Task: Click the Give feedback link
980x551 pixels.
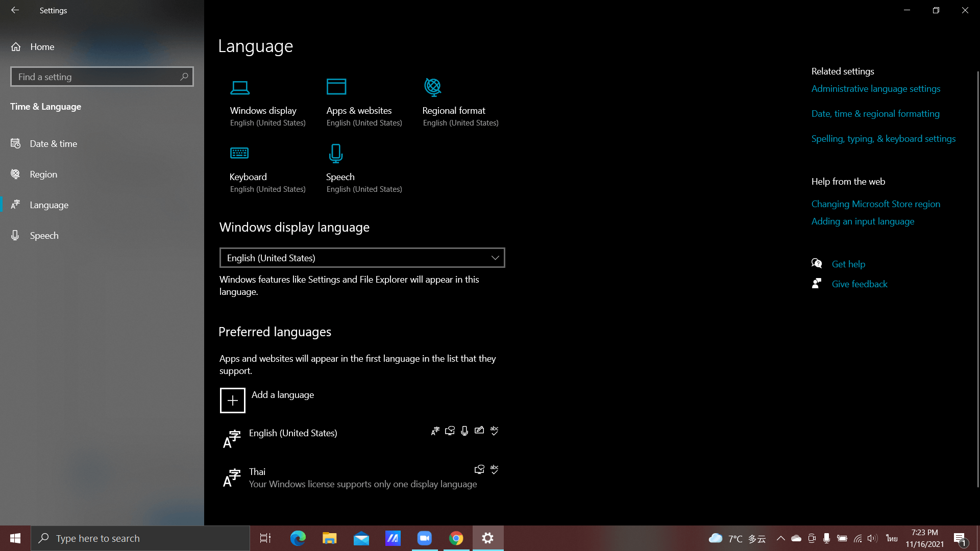Action: point(860,284)
